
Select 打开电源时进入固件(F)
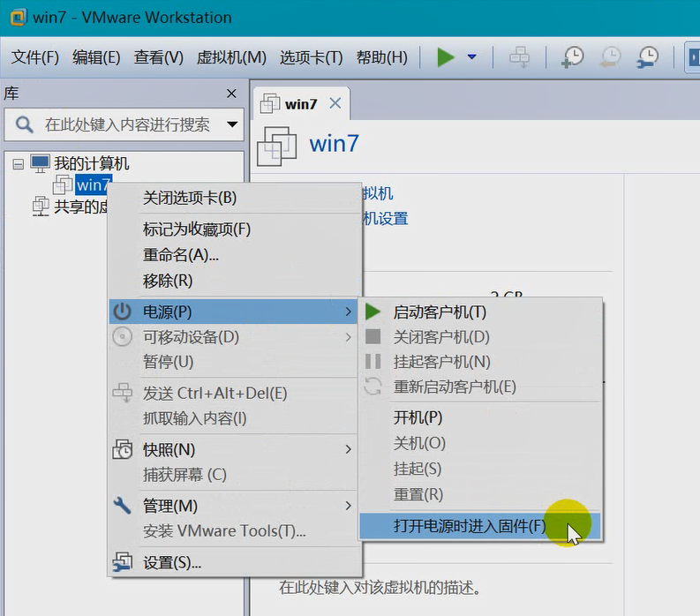pyautogui.click(x=480, y=526)
